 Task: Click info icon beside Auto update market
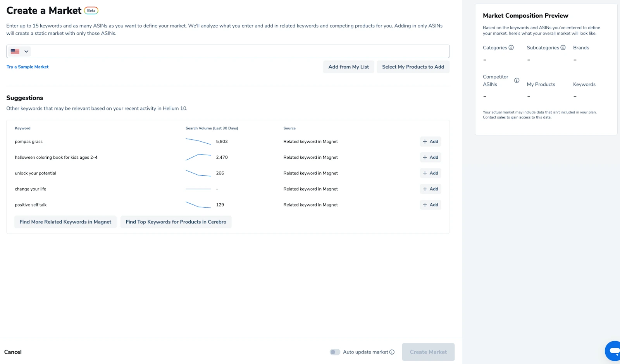point(392,352)
